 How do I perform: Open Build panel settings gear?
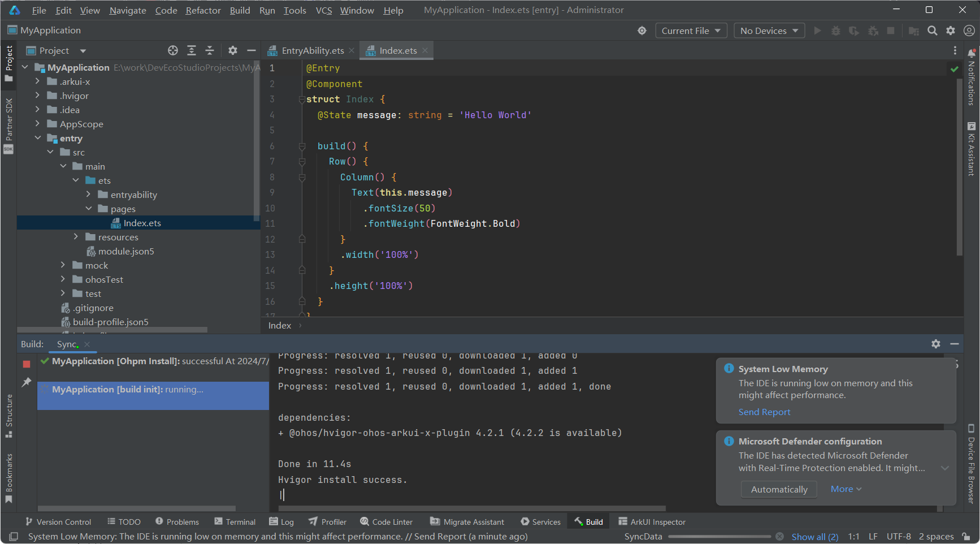tap(936, 344)
